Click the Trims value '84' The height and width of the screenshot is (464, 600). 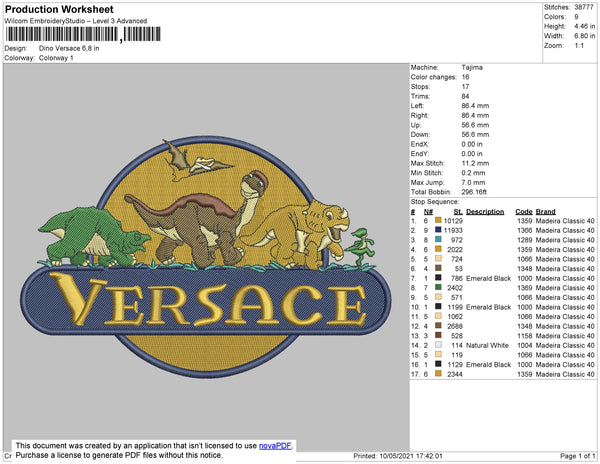tap(465, 96)
